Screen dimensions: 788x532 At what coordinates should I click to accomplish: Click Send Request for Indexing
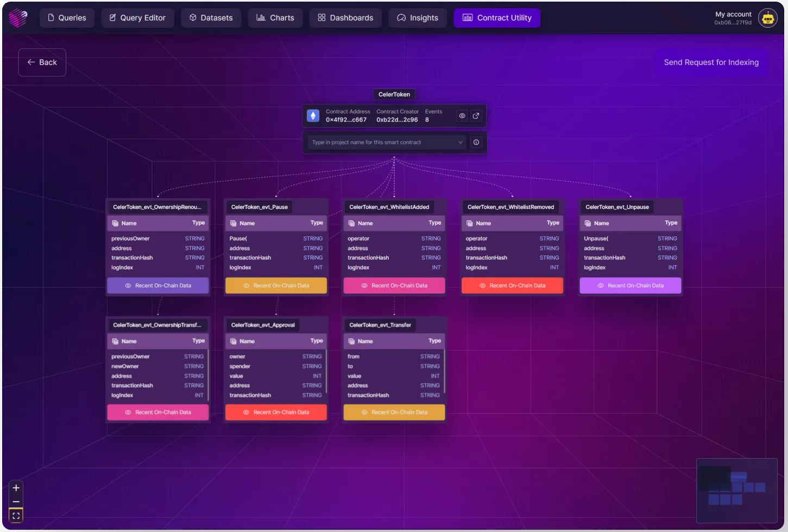[711, 62]
